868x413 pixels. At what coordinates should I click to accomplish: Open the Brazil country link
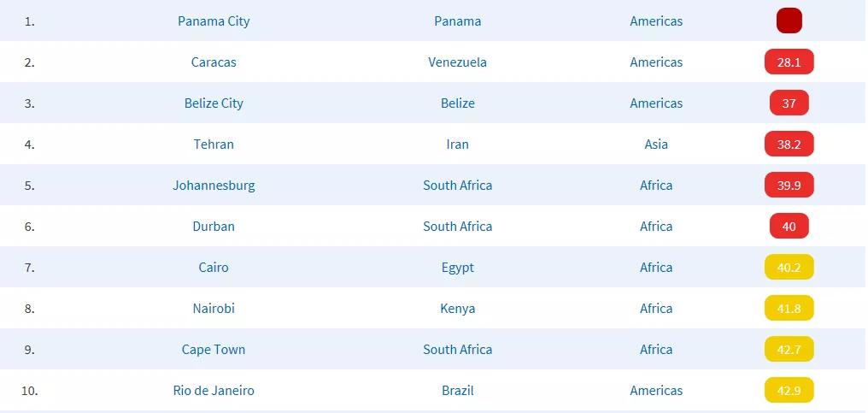click(458, 391)
